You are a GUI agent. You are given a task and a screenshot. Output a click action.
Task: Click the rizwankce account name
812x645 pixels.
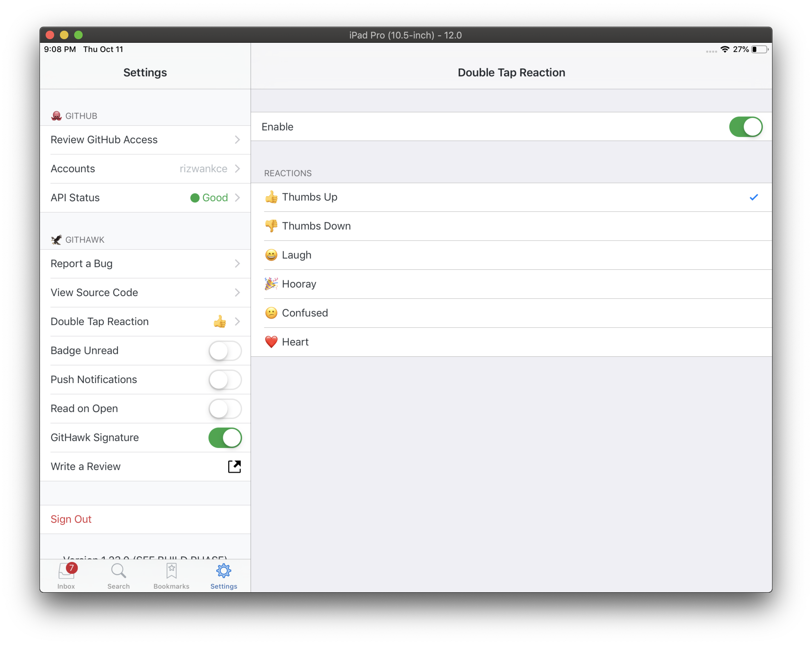point(204,169)
